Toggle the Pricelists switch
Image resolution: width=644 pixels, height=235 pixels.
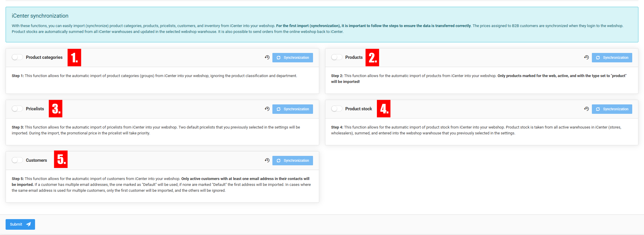coord(17,109)
